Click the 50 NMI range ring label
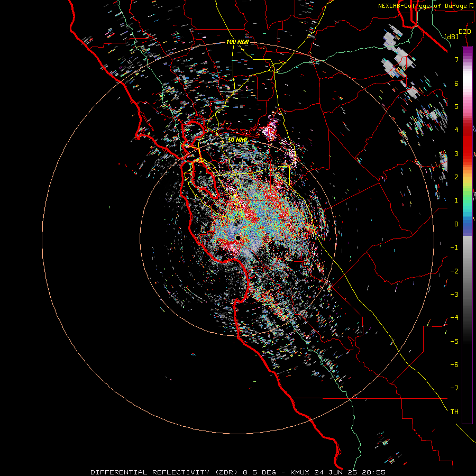 [x=237, y=140]
